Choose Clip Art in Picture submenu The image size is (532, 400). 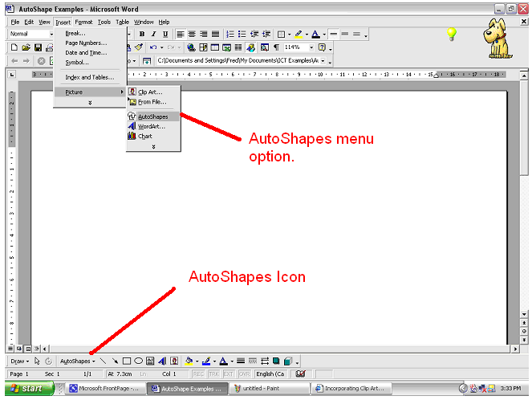153,92
